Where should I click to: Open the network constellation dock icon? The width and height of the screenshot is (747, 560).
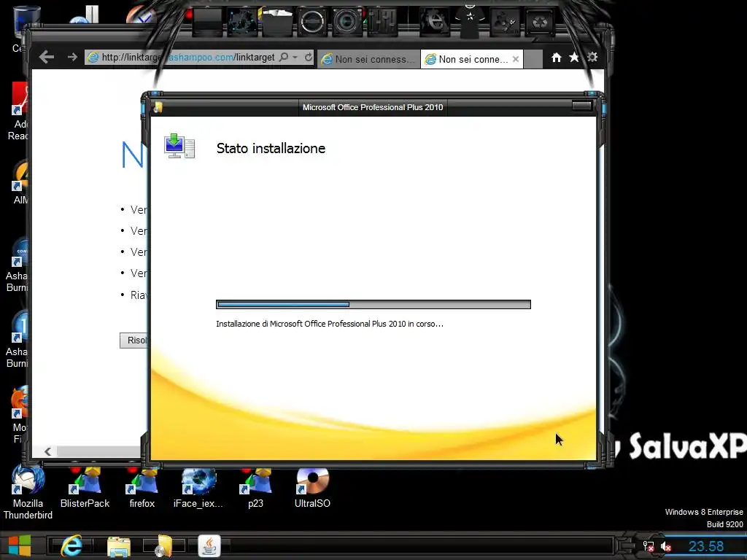pos(242,21)
